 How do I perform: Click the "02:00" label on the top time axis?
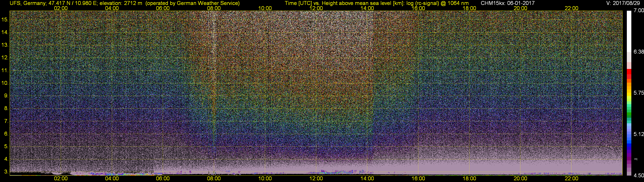tap(61, 8)
